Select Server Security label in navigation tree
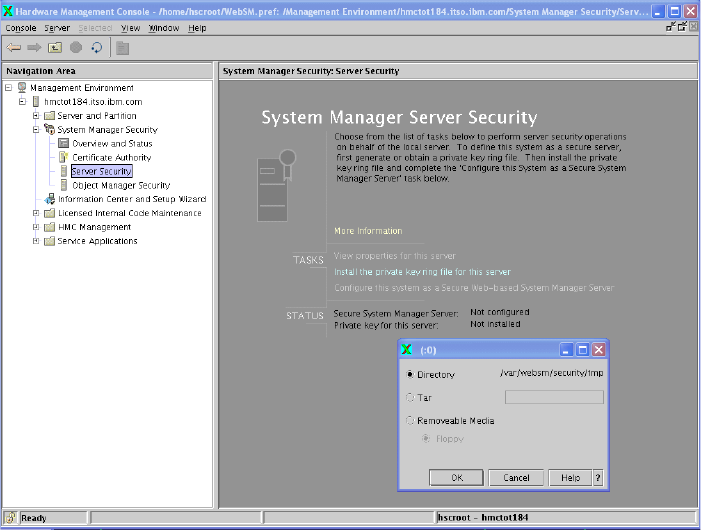 pyautogui.click(x=101, y=171)
